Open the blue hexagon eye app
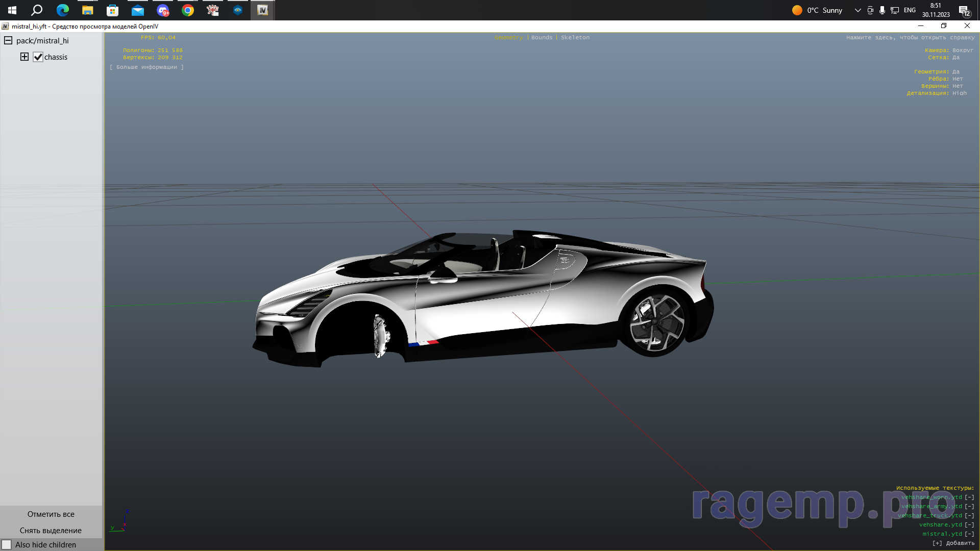This screenshot has height=551, width=980. coord(238,10)
